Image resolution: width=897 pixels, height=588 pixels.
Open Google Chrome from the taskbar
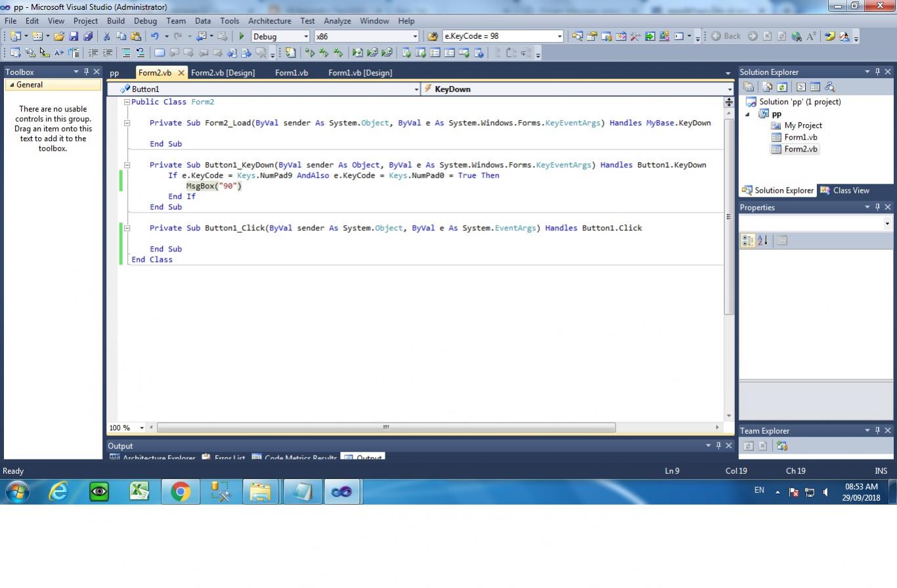tap(181, 492)
